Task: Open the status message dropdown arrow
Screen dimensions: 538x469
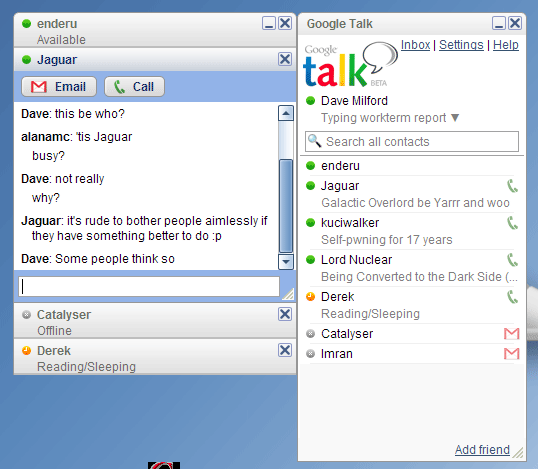Action: [x=455, y=118]
